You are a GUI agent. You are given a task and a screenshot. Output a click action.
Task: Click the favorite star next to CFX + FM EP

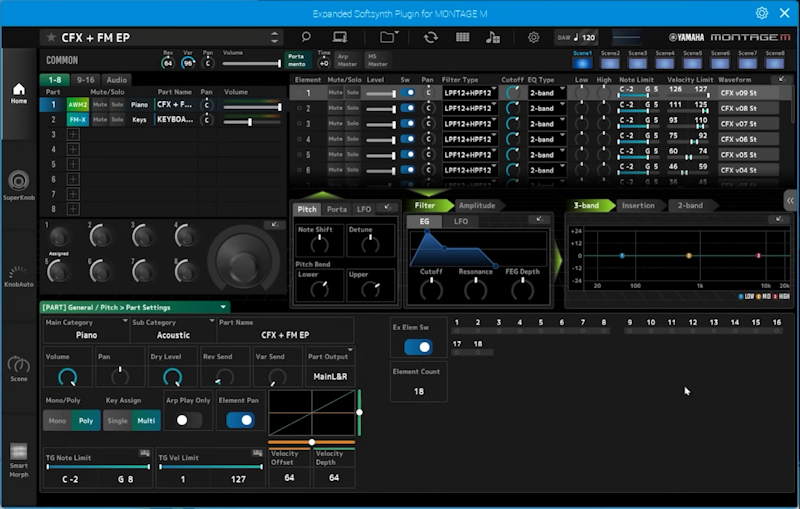point(51,37)
